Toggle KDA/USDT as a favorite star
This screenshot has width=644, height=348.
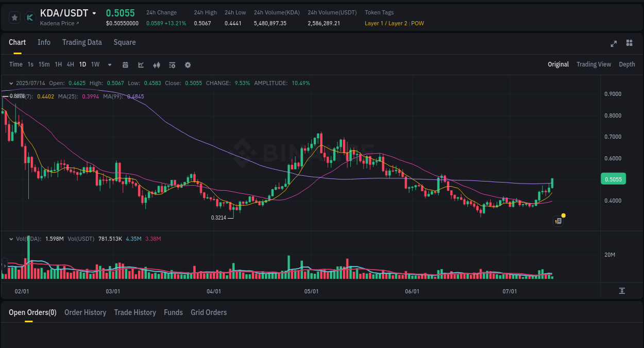coord(14,17)
